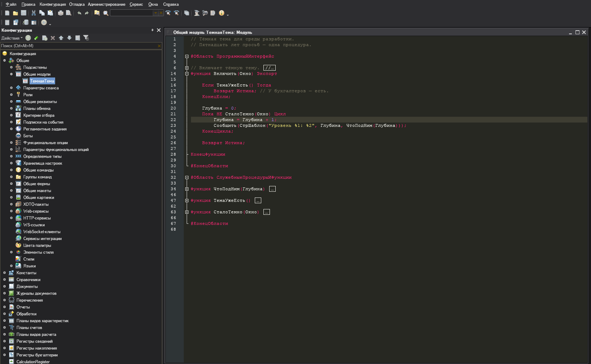Delete the selected configuration object
Viewport: 591px width, 364px height.
pos(53,38)
